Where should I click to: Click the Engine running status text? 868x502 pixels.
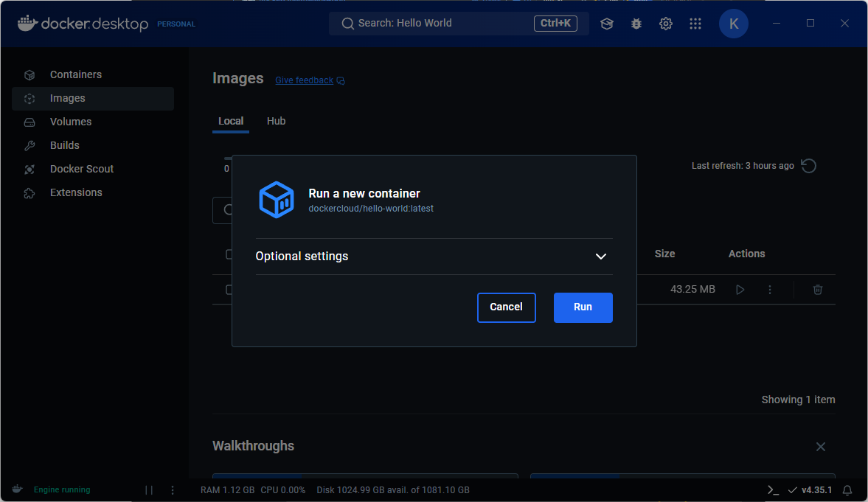pyautogui.click(x=62, y=489)
